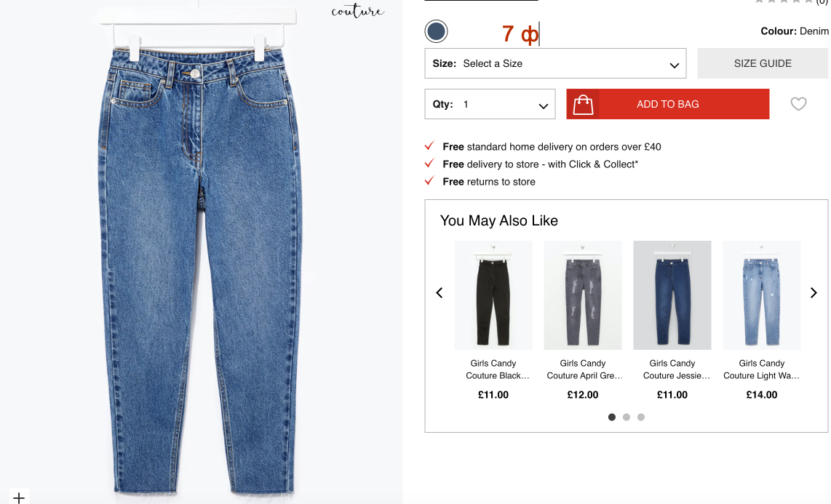Open the April Grey jeans thumbnail
831x504 pixels.
[x=583, y=295]
